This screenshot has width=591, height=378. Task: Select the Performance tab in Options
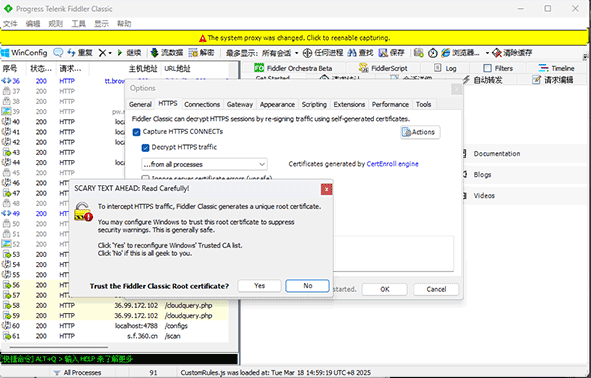tap(390, 104)
